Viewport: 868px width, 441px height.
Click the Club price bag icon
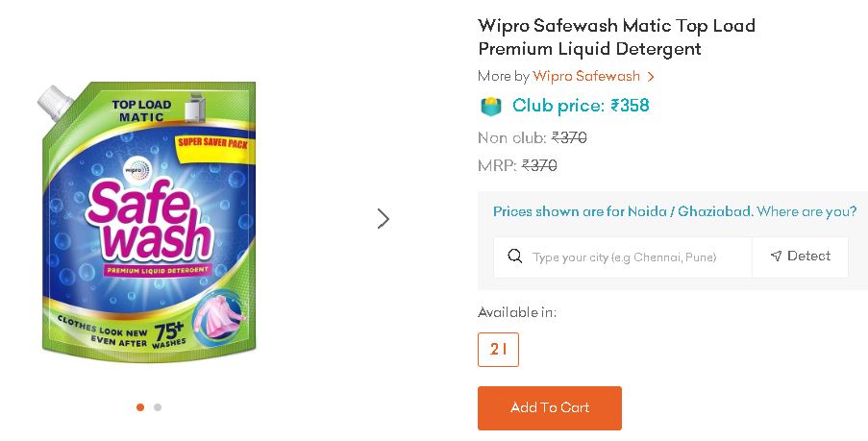pyautogui.click(x=490, y=107)
